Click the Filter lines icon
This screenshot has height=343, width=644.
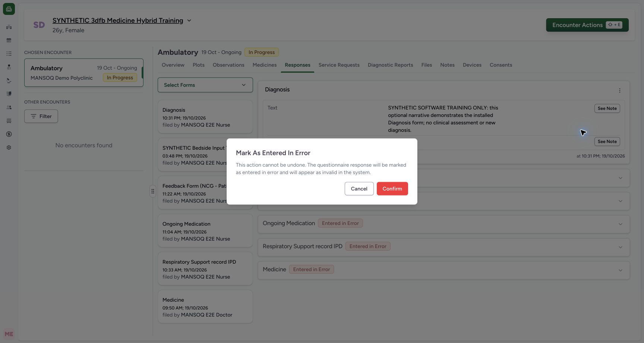click(x=34, y=116)
